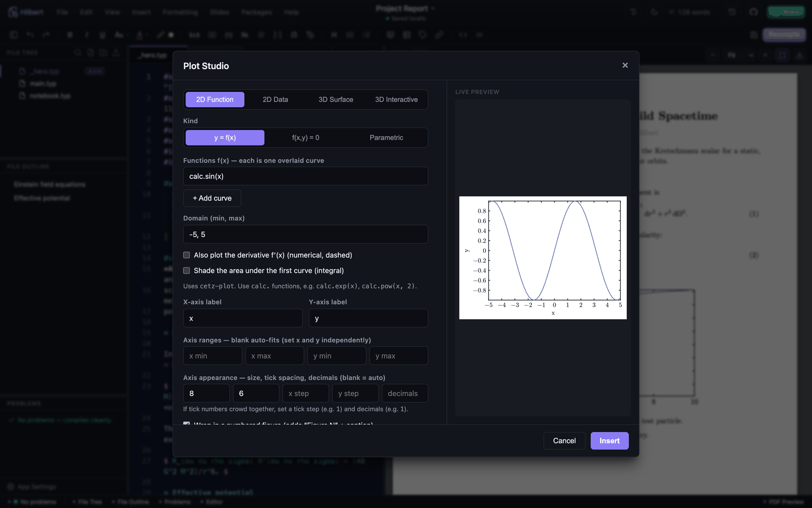This screenshot has height=508, width=812.
Task: Enable plotting the derivative f′(x)
Action: 187,255
